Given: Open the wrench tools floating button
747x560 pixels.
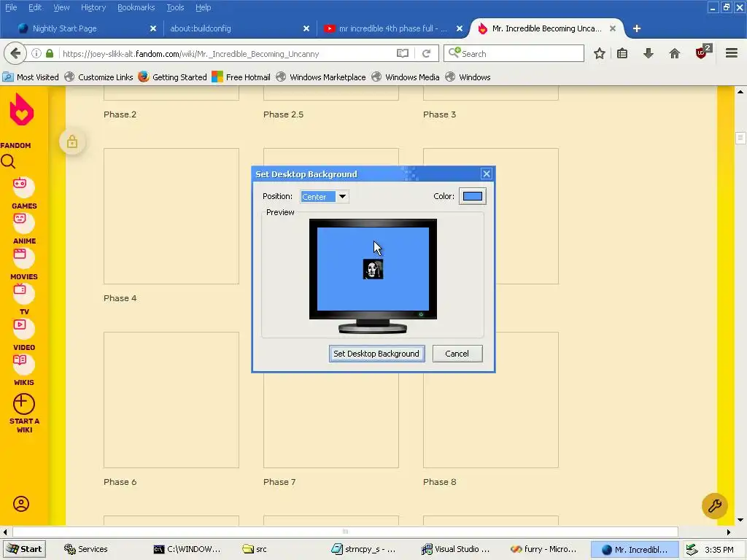Looking at the screenshot, I should pos(715,506).
